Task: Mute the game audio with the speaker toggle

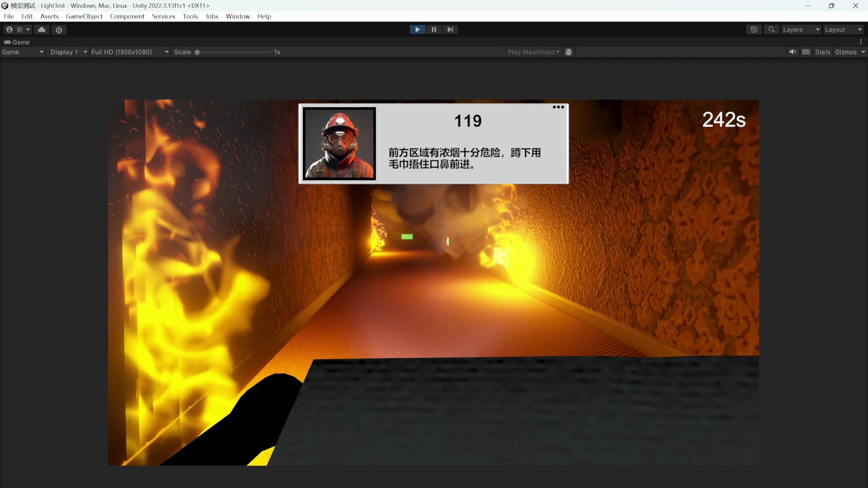Action: pos(793,52)
